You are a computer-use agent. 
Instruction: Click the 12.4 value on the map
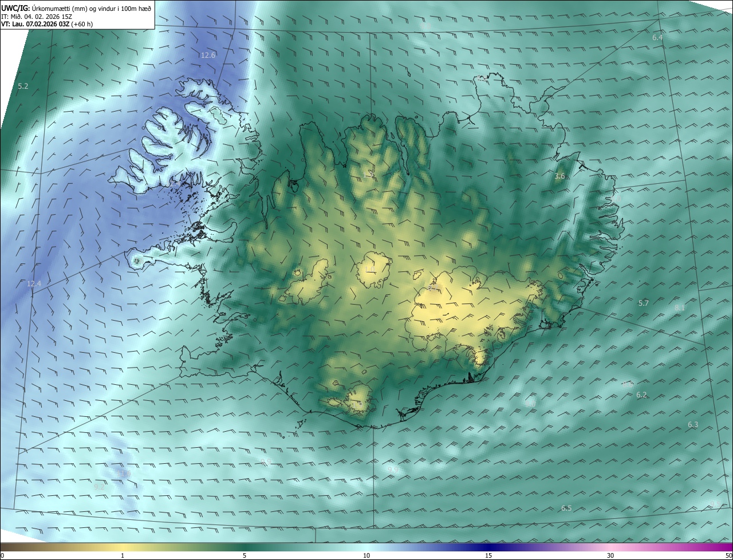pyautogui.click(x=34, y=284)
